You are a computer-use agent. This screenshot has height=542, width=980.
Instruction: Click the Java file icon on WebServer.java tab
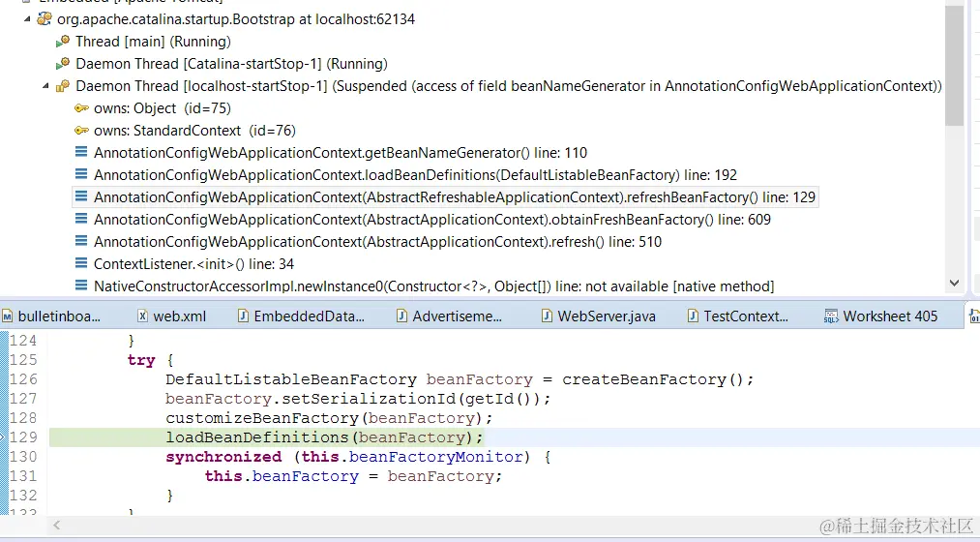click(547, 316)
